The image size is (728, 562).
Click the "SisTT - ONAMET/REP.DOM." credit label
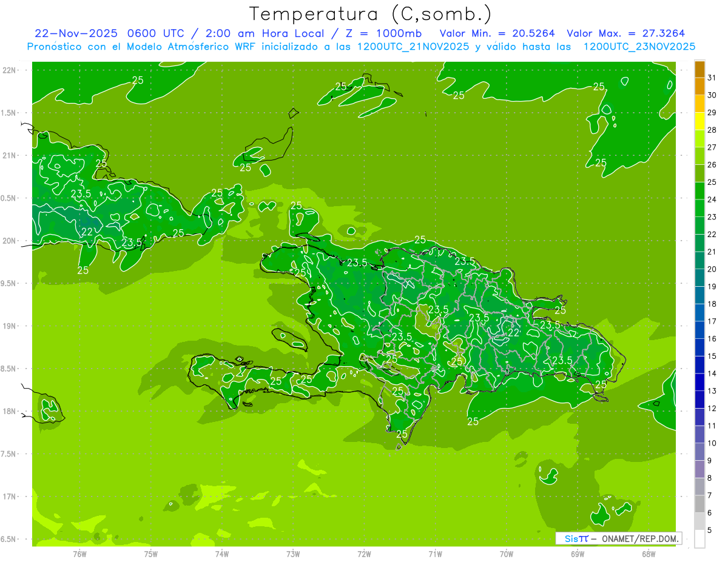coord(618,538)
